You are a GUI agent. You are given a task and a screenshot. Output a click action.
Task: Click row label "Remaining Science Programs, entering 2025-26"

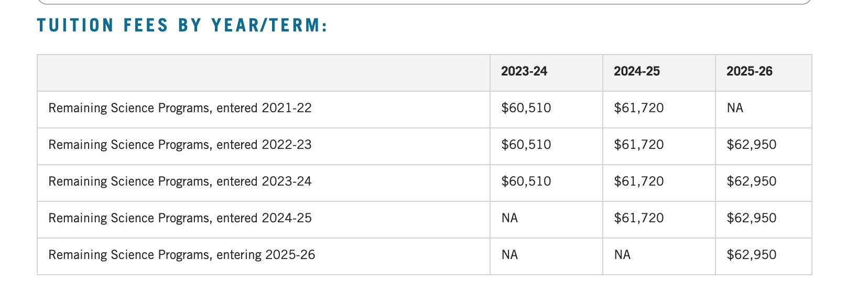[182, 255]
